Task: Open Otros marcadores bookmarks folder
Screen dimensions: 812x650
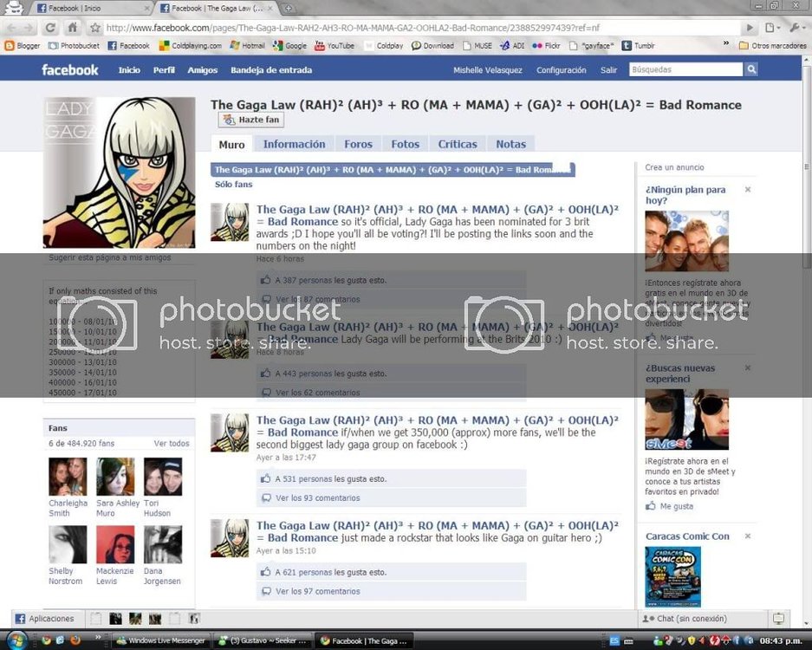Action: coord(772,46)
